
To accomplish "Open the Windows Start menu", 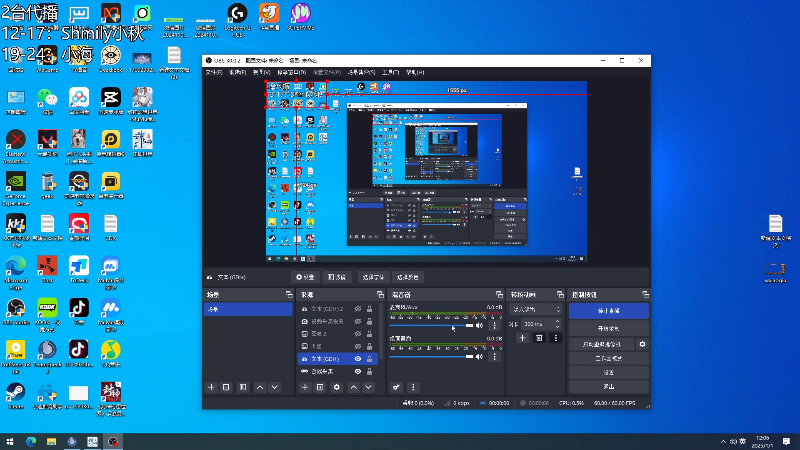I will point(10,441).
